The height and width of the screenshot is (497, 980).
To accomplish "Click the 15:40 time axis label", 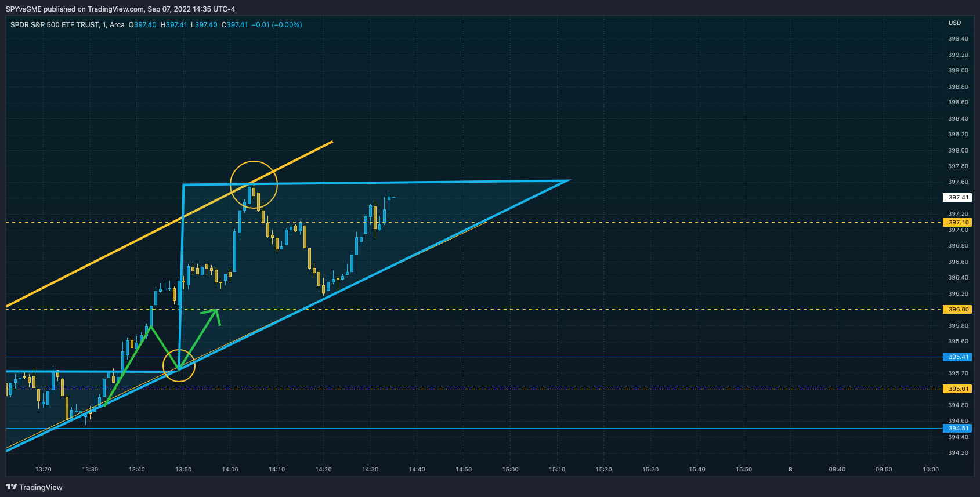I will pyautogui.click(x=697, y=470).
